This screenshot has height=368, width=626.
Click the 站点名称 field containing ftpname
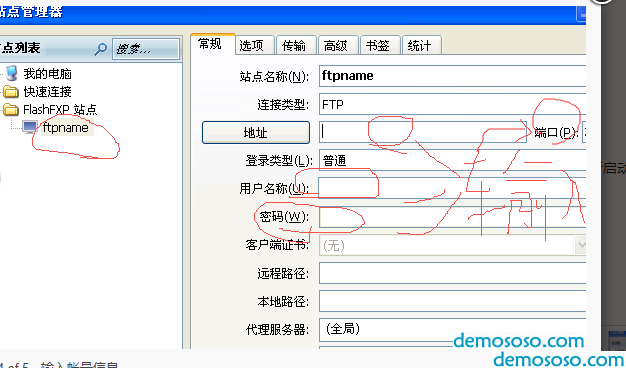click(x=452, y=75)
